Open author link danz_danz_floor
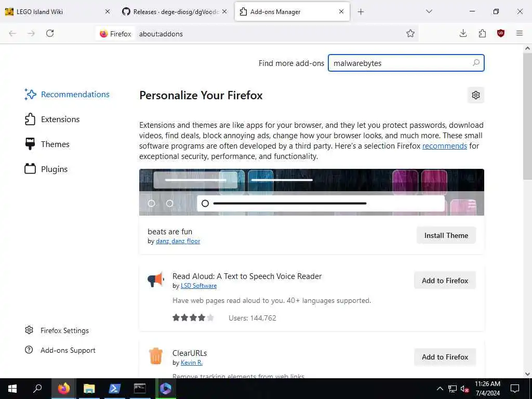 coord(178,241)
